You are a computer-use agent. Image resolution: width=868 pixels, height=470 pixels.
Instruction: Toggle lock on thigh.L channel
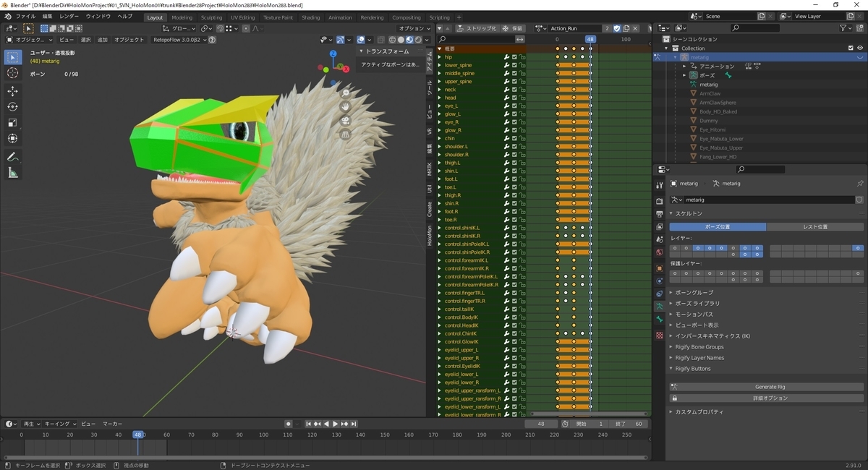click(522, 163)
